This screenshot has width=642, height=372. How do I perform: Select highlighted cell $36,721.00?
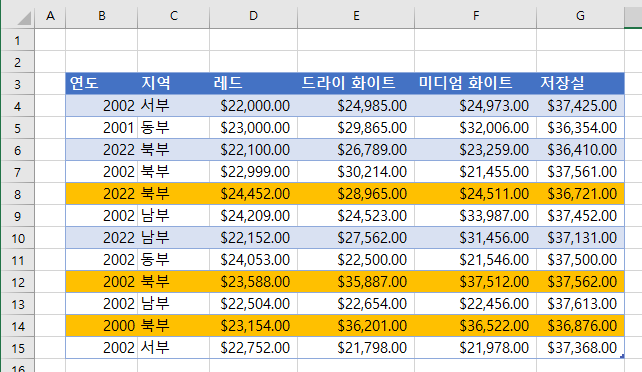coord(580,194)
